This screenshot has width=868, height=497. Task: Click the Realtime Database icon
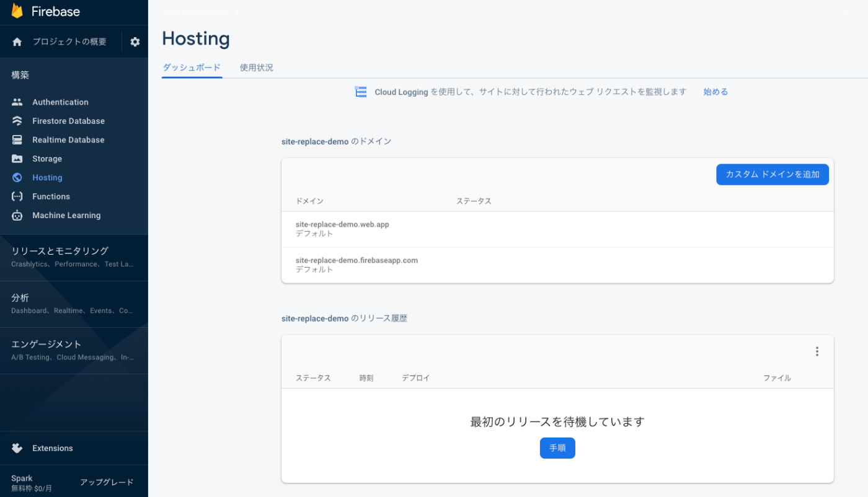17,140
